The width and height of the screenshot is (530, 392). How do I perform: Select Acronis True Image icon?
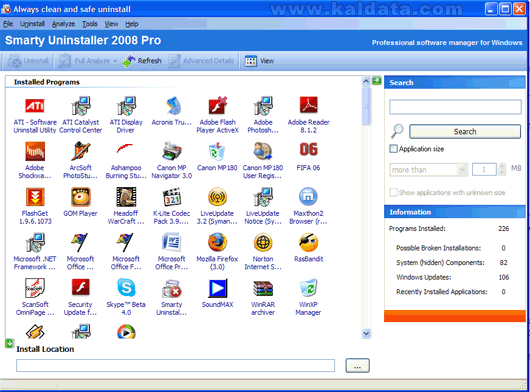click(172, 106)
